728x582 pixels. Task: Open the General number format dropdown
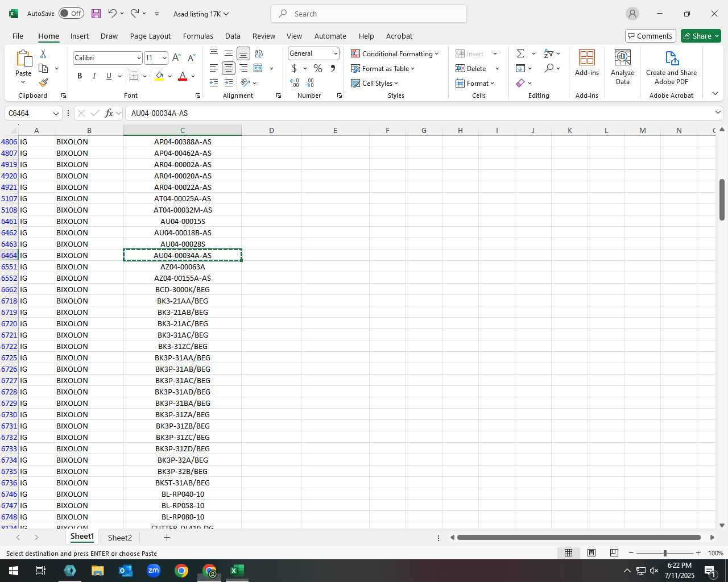coord(336,53)
